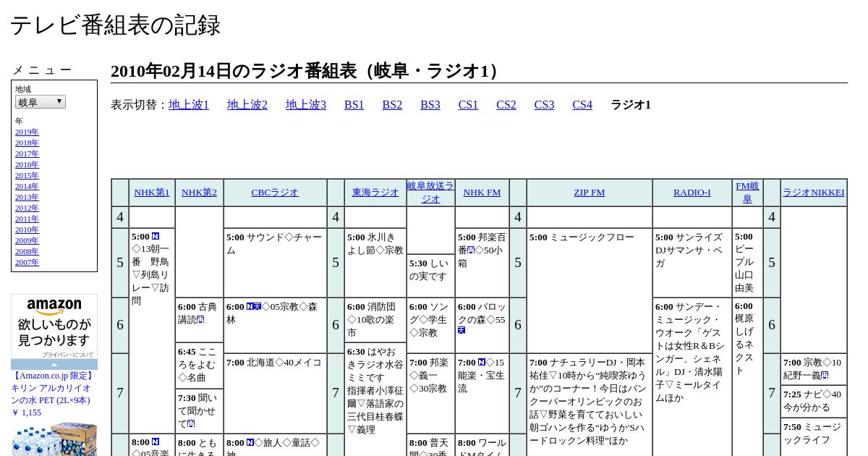This screenshot has height=456, width=868.
Task: Open the 2015年 year link
Action: [x=27, y=176]
